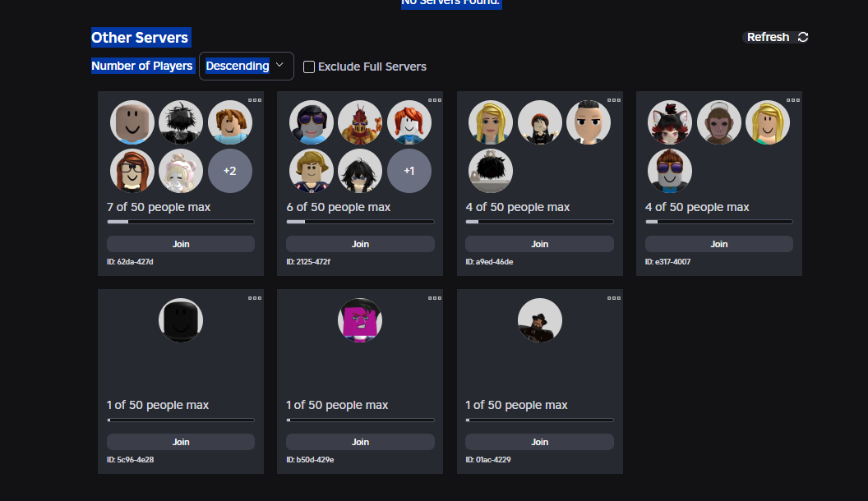This screenshot has height=501, width=868.
Task: Open the three-dot menu on server 62da-427d
Action: (x=255, y=100)
